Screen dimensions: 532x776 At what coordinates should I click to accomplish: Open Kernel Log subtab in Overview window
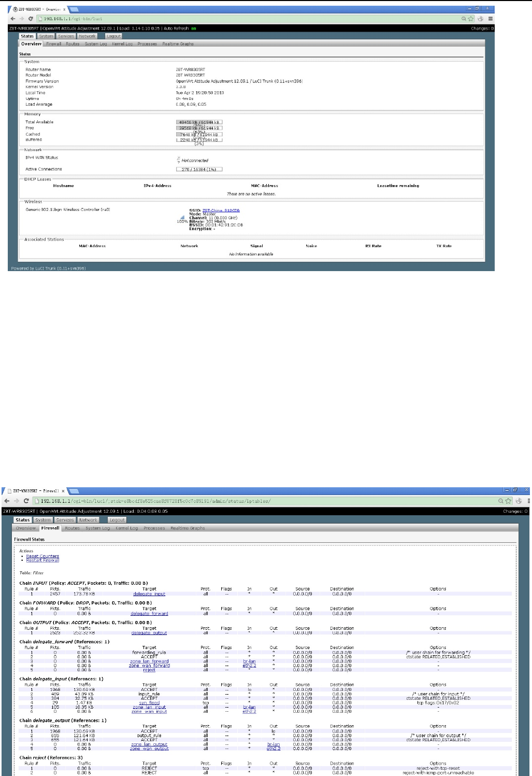[122, 44]
